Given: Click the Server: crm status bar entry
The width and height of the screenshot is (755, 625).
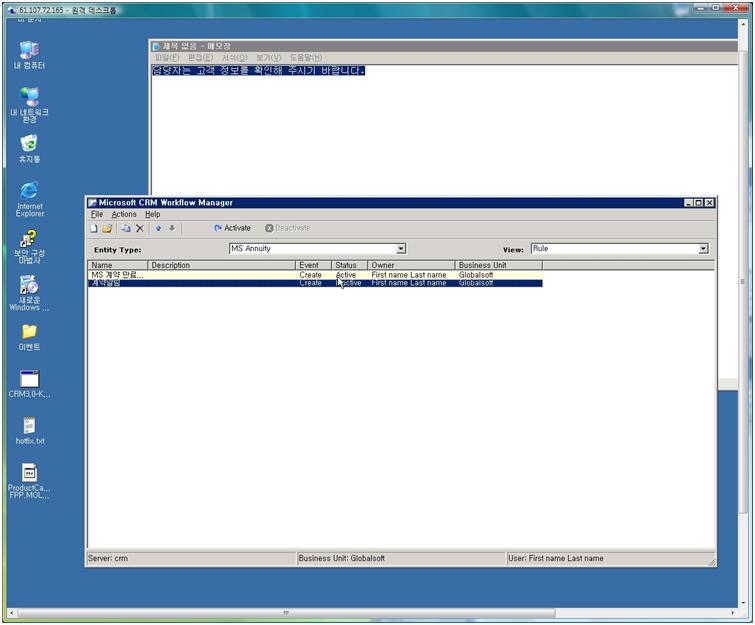Looking at the screenshot, I should coord(108,559).
